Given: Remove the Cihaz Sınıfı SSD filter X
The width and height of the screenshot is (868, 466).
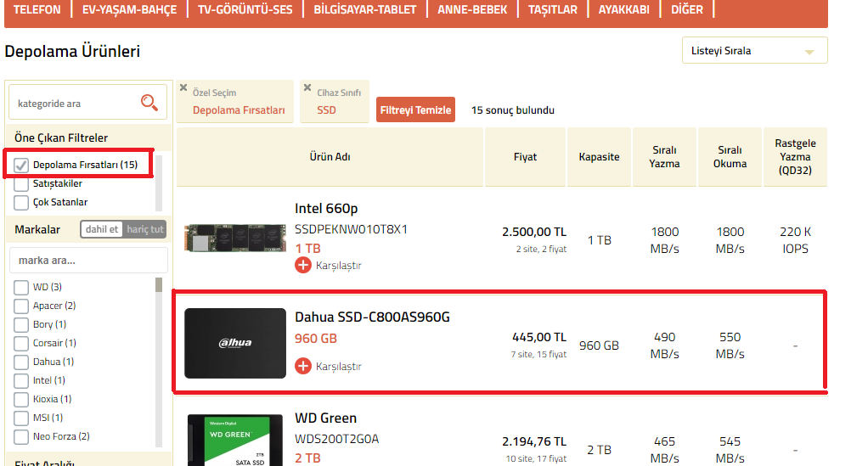Looking at the screenshot, I should 307,87.
